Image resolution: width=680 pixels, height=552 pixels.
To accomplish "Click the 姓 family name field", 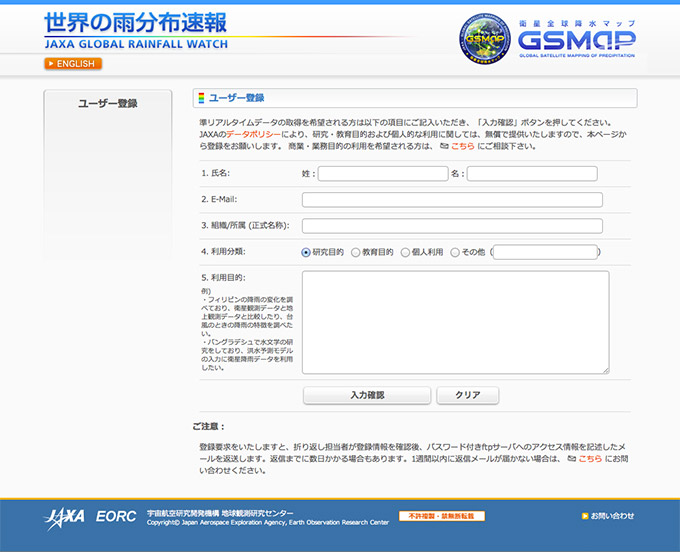I will click(x=383, y=173).
